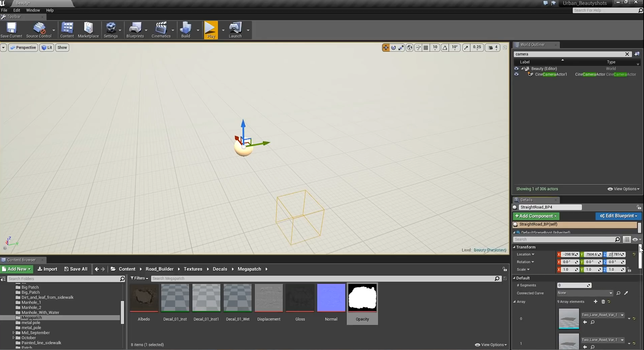The image size is (644, 350).
Task: Click the Save Current toolbar icon
Action: (x=11, y=30)
